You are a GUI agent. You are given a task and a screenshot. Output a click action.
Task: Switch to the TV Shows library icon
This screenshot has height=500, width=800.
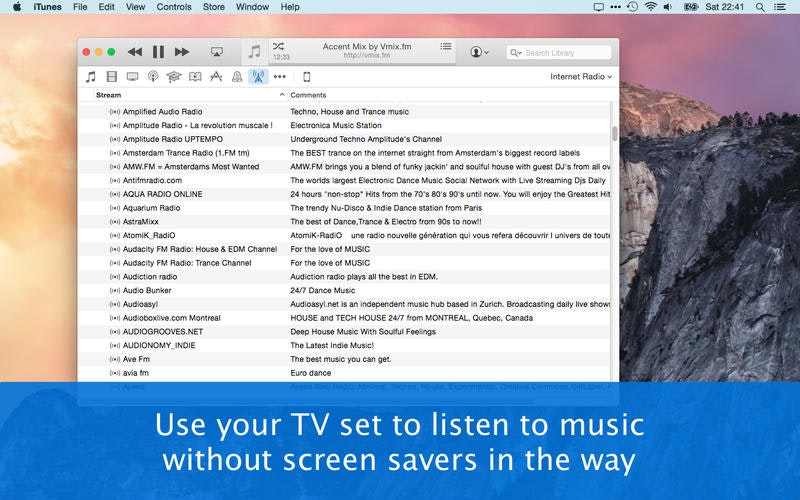point(133,77)
